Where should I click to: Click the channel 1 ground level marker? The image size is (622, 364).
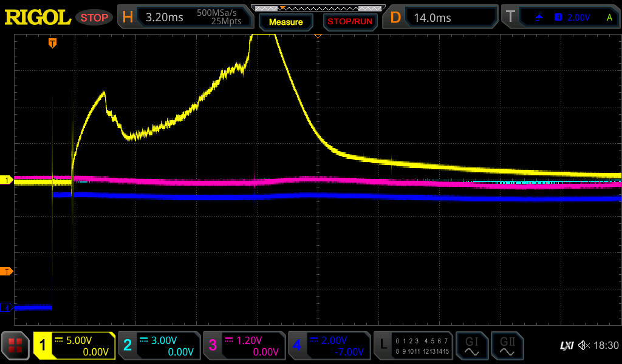click(x=7, y=180)
